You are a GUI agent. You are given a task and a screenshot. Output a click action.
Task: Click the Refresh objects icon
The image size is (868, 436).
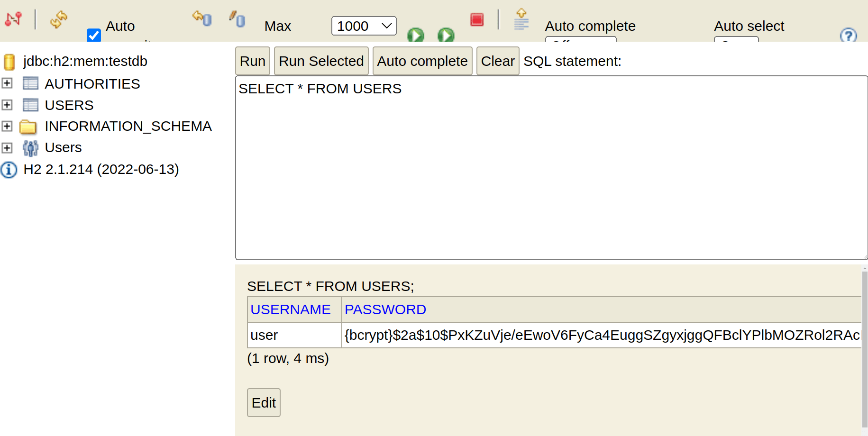[58, 20]
